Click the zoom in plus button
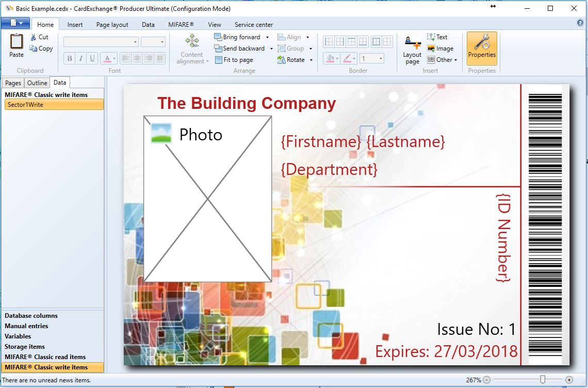Image resolution: width=588 pixels, height=388 pixels. click(x=569, y=380)
